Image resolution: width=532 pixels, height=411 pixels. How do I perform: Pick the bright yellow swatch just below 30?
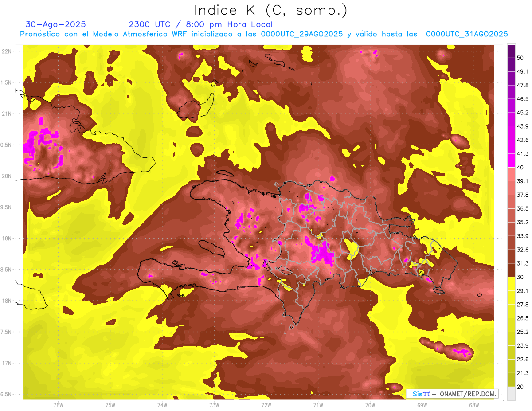click(x=511, y=284)
